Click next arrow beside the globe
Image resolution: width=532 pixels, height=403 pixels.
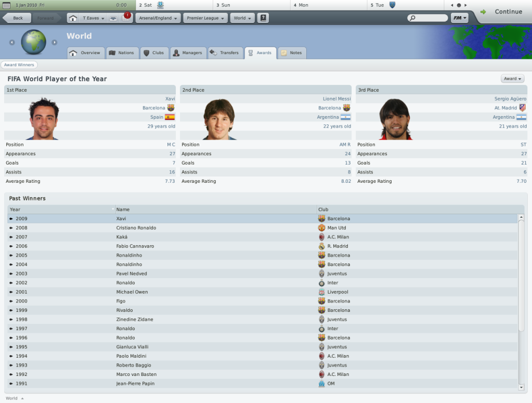pos(54,43)
